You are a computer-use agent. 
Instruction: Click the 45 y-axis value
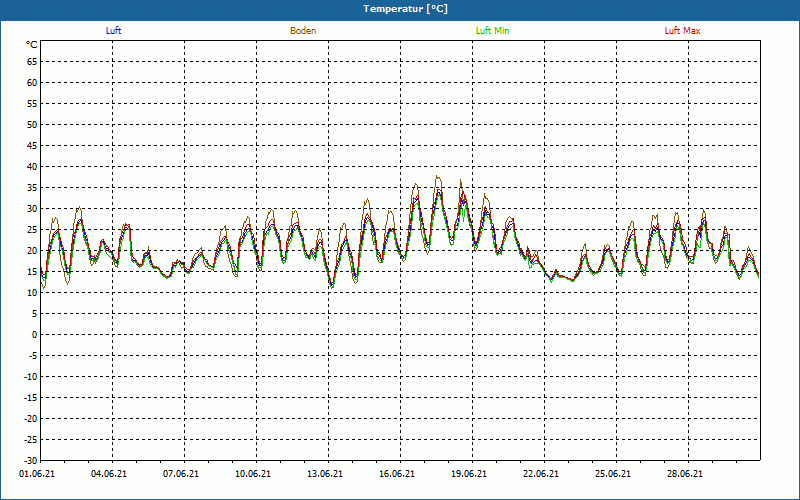(x=32, y=146)
